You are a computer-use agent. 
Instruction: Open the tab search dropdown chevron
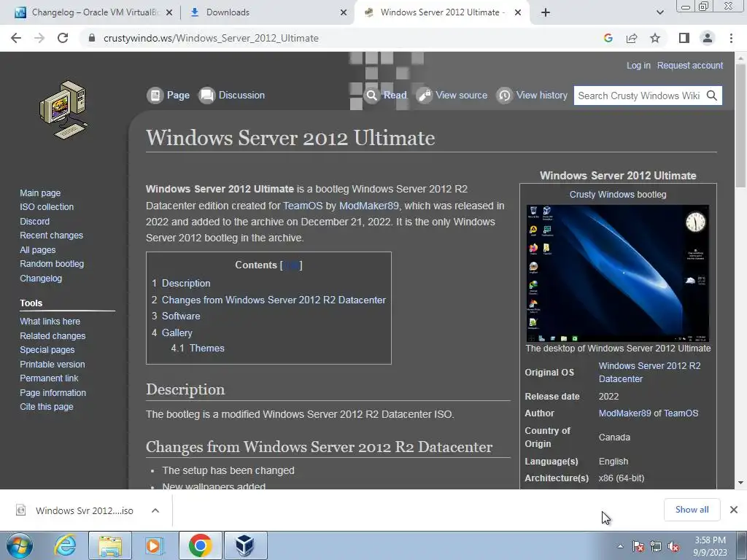659,12
